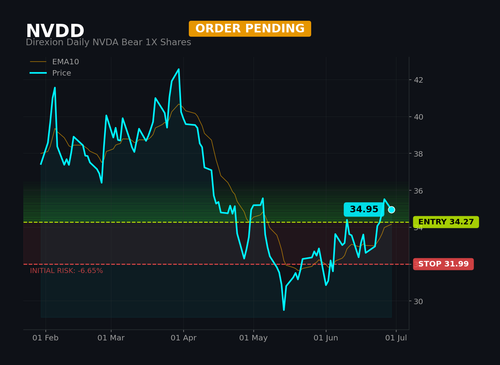The height and width of the screenshot is (365, 500).
Task: Click the cyan Price legend line swatch
Action: pyautogui.click(x=38, y=73)
